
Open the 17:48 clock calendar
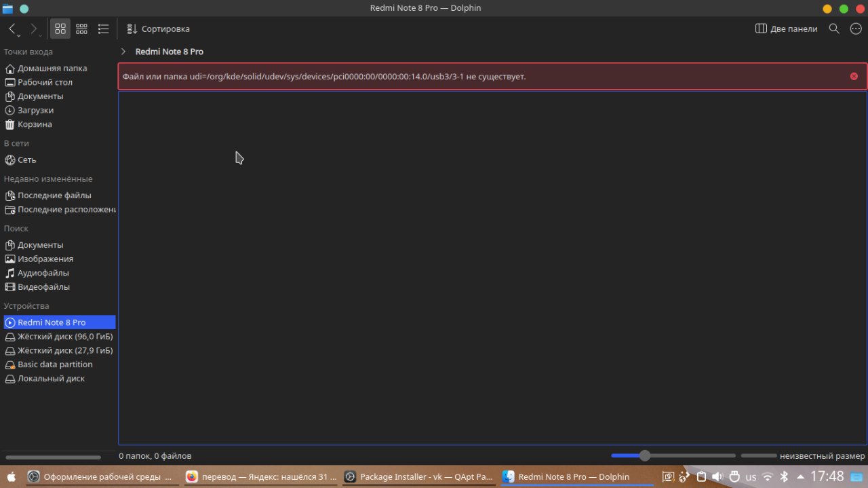point(827,476)
